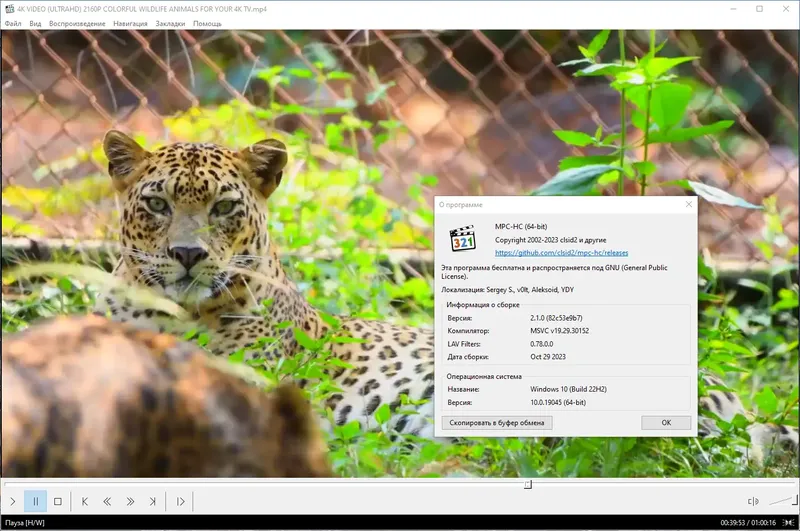Adjust the volume slider handle
This screenshot has width=800, height=531.
click(x=794, y=500)
